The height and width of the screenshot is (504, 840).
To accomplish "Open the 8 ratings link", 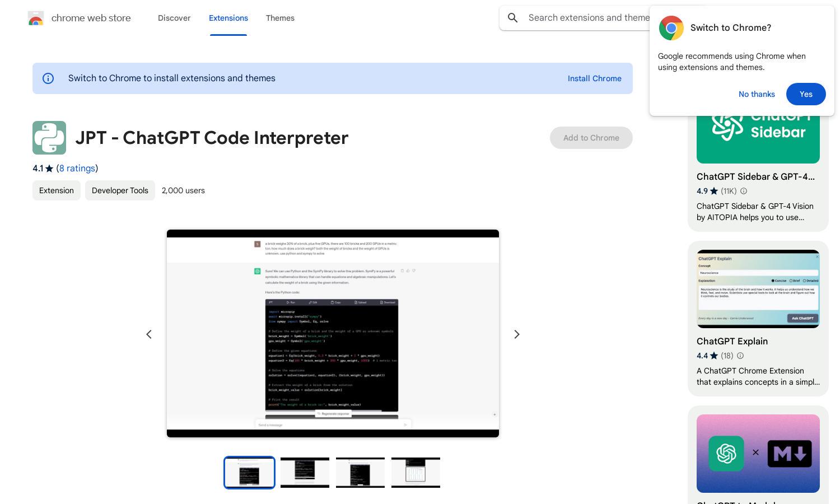I will click(x=77, y=169).
